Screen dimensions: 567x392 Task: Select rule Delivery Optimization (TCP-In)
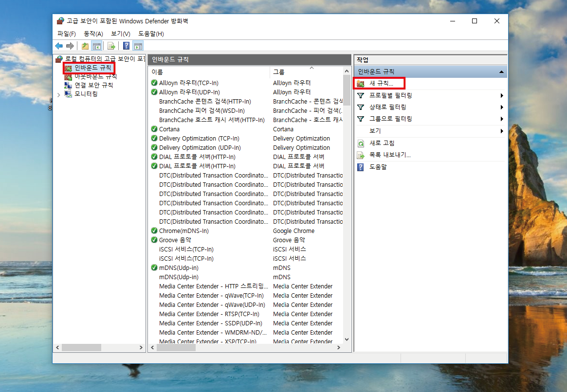(199, 139)
